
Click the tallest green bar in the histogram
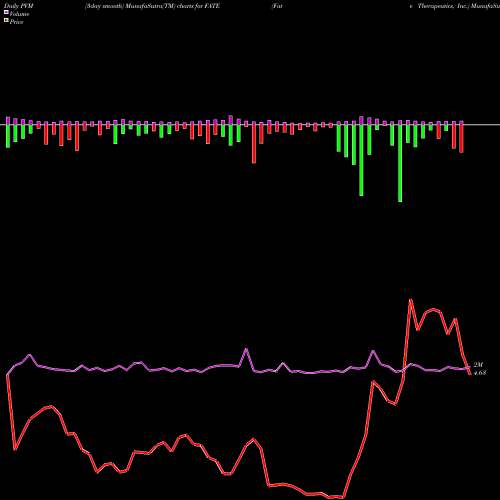(x=400, y=163)
